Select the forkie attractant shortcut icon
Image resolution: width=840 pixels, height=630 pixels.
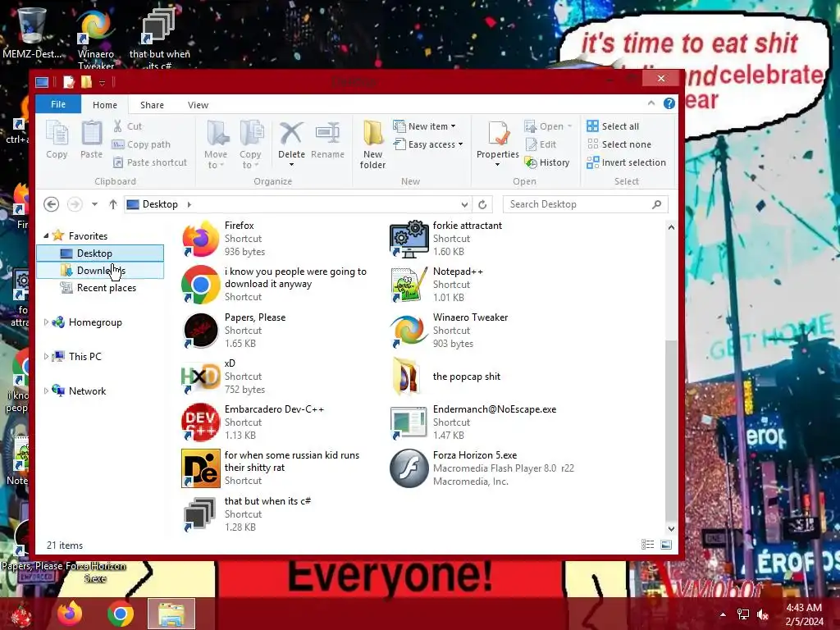pyautogui.click(x=409, y=239)
